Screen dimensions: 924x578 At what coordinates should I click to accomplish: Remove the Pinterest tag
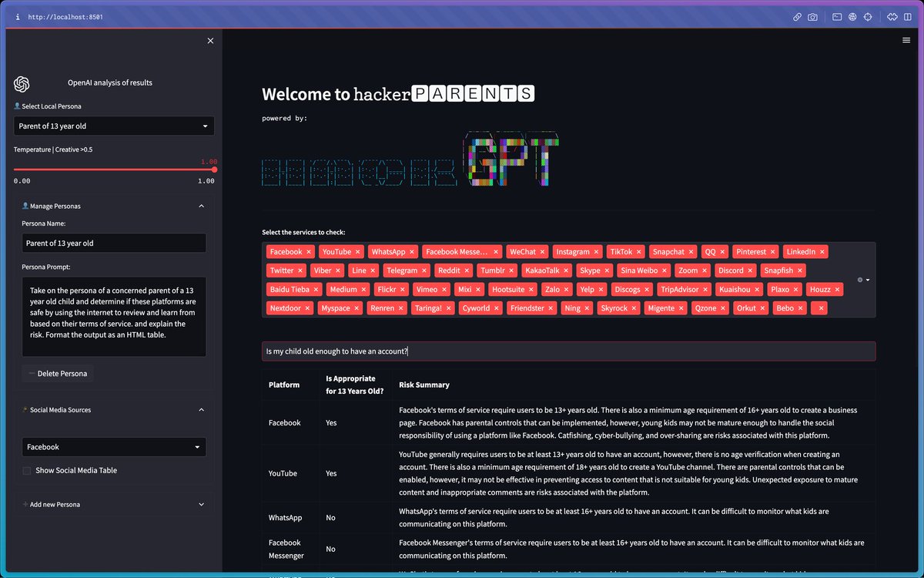point(773,252)
